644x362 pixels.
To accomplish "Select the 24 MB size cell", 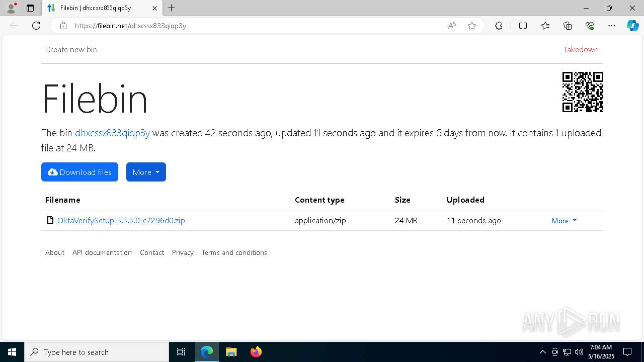I will tap(406, 220).
